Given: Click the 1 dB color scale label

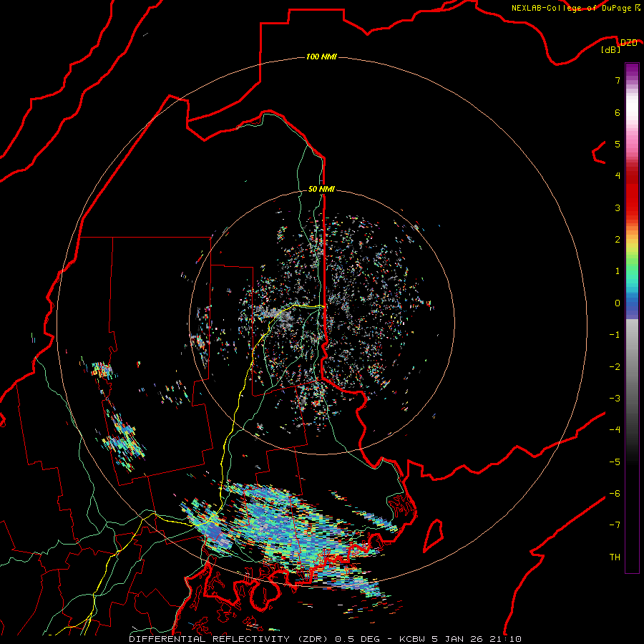Looking at the screenshot, I should tap(618, 271).
